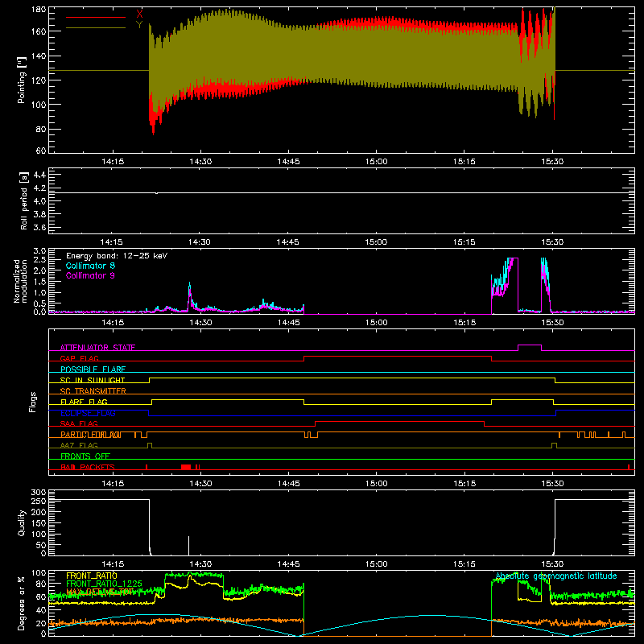The width and height of the screenshot is (644, 644).
Task: Click 'Absolute geomagnetic latitude' label
Action: (556, 576)
